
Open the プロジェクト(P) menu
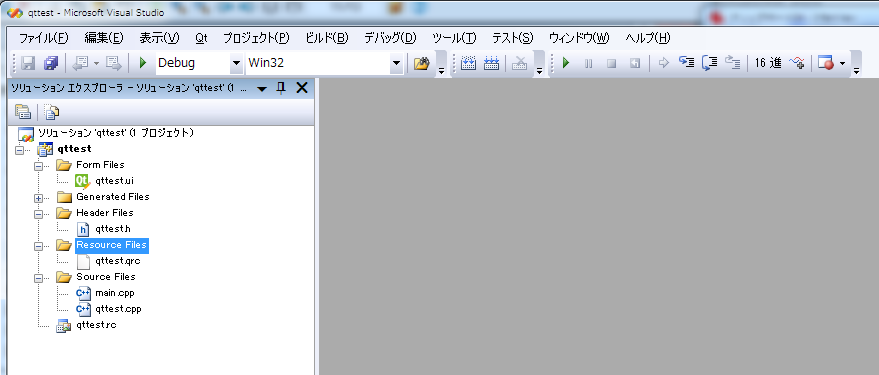tap(256, 38)
